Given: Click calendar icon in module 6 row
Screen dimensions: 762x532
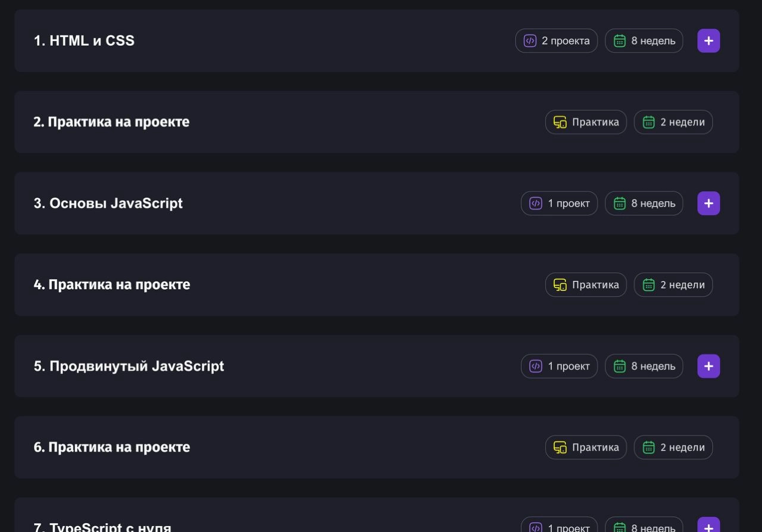Looking at the screenshot, I should 649,447.
